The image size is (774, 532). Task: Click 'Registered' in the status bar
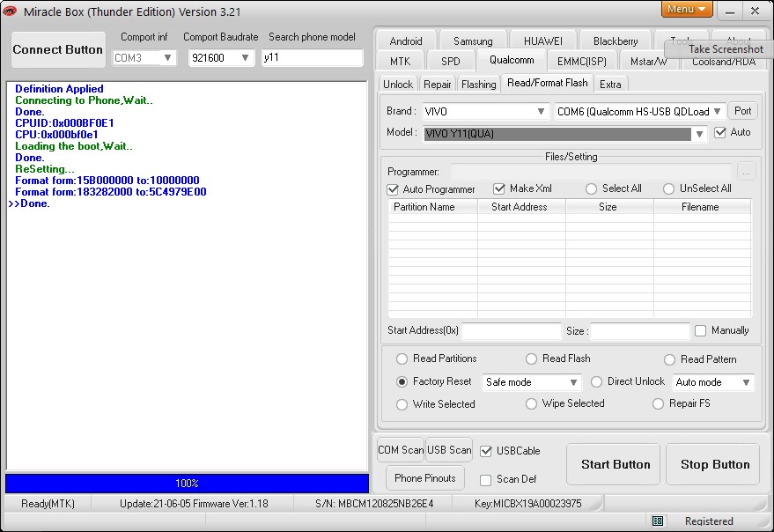point(709,521)
